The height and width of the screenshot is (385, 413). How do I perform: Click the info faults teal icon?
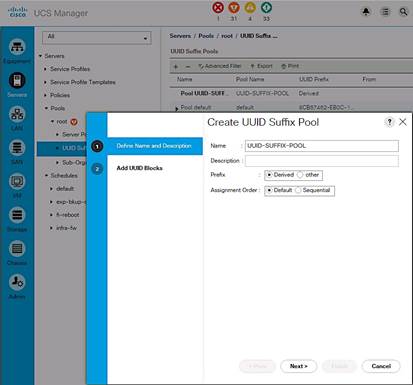pos(266,7)
